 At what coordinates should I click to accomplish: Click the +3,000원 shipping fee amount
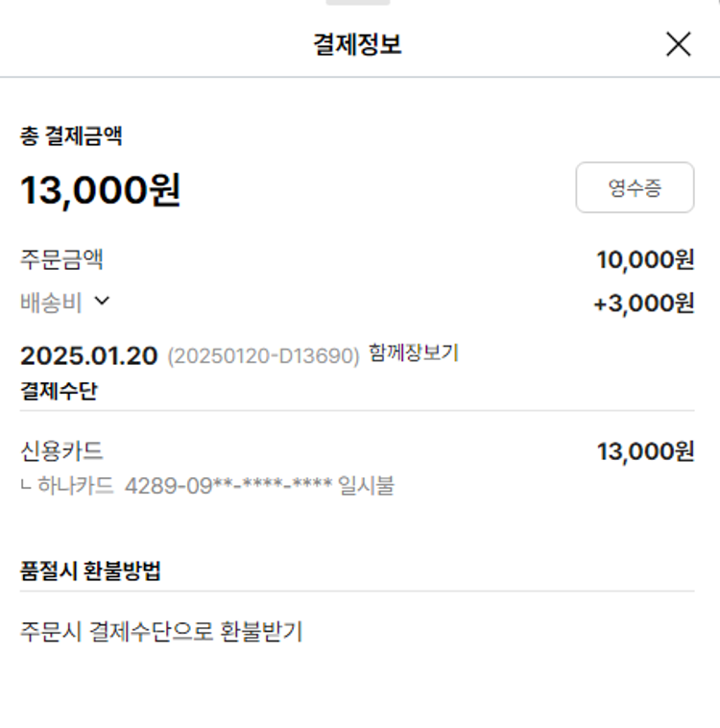(x=643, y=303)
